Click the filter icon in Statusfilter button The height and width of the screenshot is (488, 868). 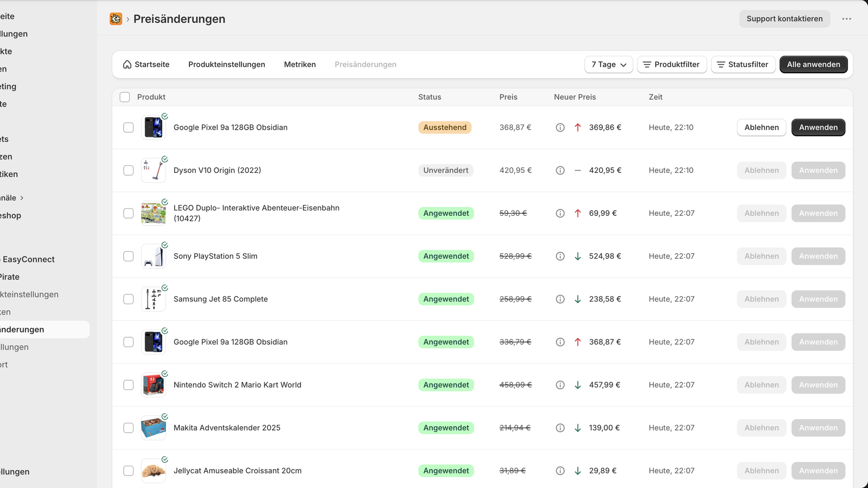[x=721, y=65]
